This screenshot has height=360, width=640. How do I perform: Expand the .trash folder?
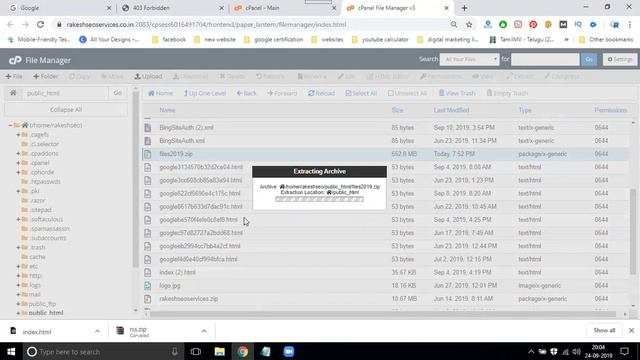[x=18, y=247]
